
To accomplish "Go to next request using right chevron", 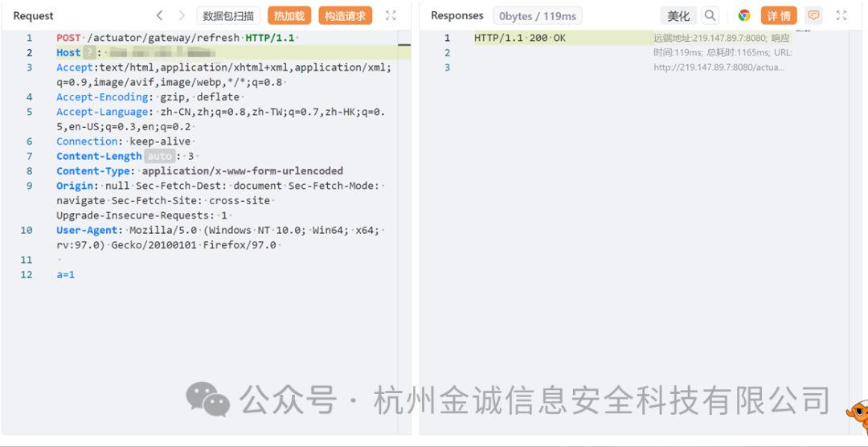I will tap(182, 15).
